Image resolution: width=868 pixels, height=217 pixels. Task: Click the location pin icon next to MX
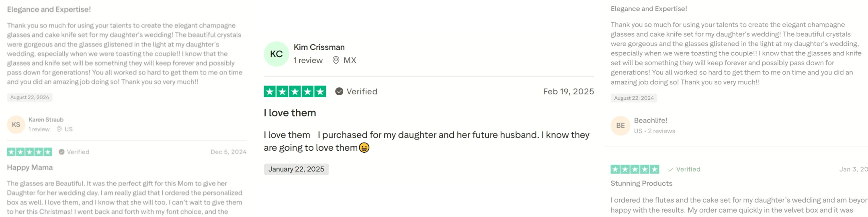coord(336,60)
